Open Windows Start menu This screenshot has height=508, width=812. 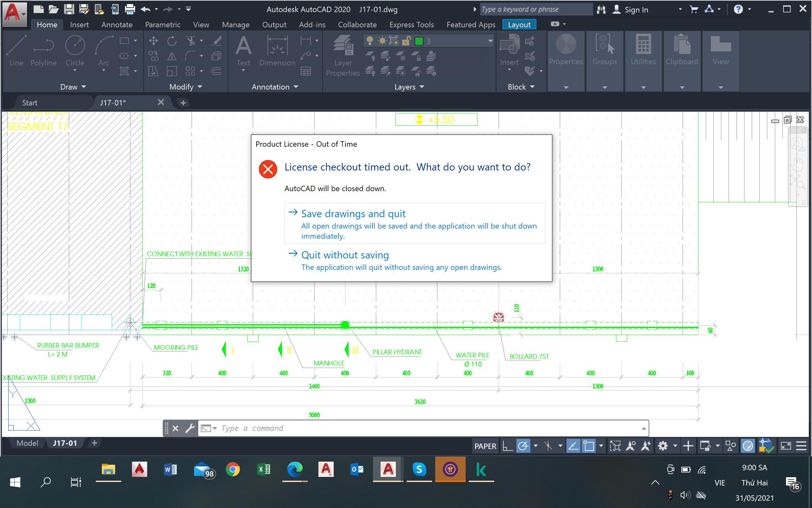(15, 483)
